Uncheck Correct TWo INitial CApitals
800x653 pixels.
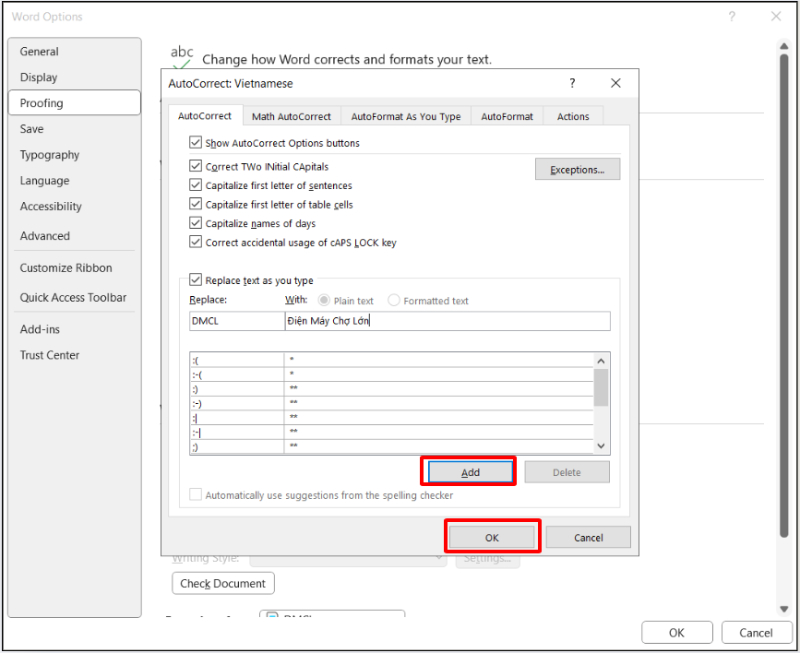pyautogui.click(x=195, y=167)
